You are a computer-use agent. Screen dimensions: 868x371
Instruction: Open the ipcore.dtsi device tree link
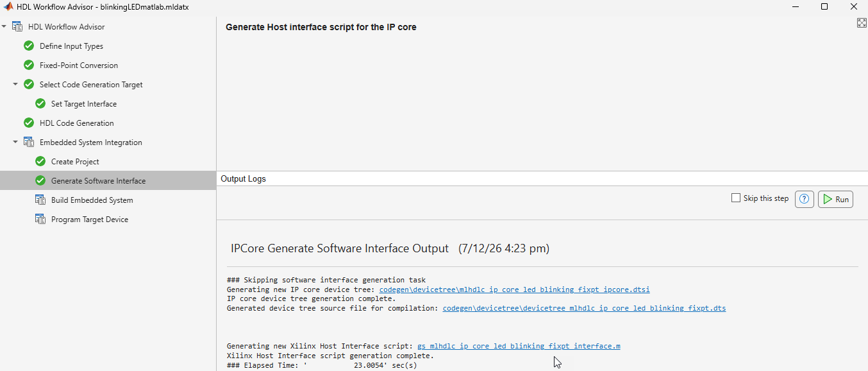pos(514,289)
